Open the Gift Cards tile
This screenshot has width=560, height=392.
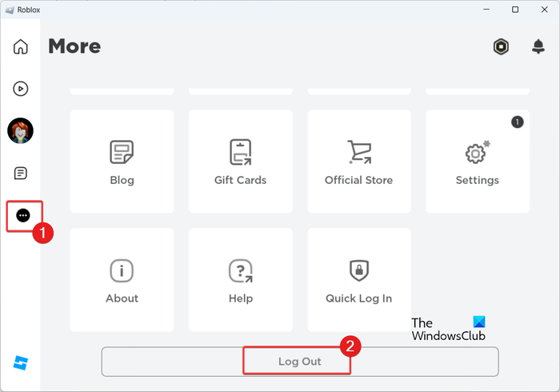(241, 162)
